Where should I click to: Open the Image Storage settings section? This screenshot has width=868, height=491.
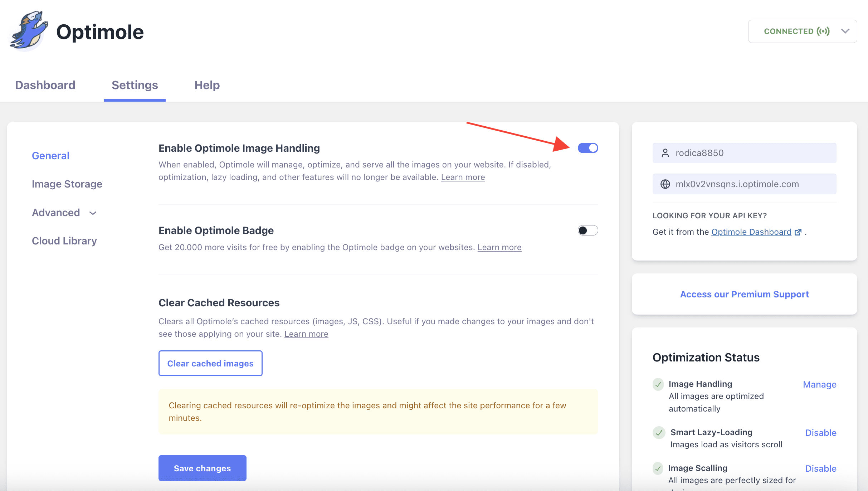[67, 184]
